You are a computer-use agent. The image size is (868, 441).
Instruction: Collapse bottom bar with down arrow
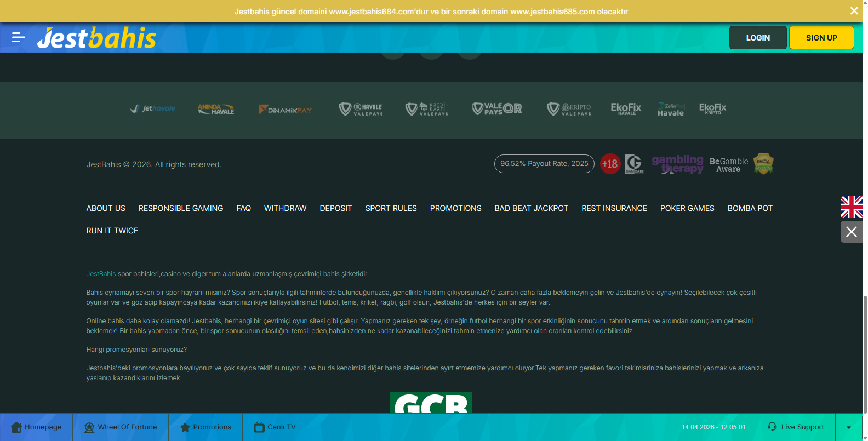[x=849, y=427]
